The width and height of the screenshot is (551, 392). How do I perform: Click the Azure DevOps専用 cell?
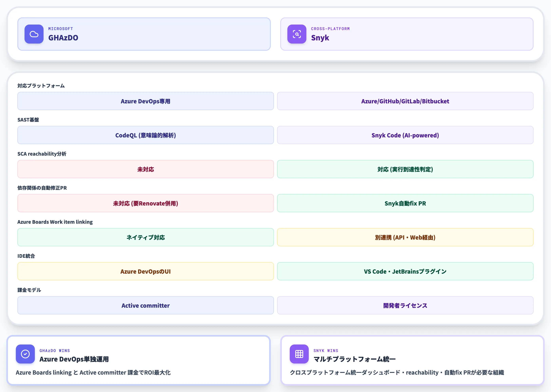(145, 101)
